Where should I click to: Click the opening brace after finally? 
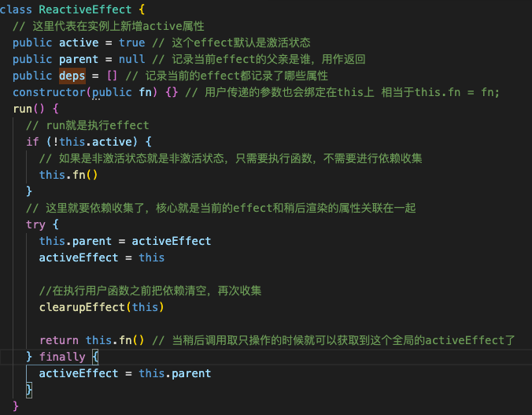click(95, 357)
